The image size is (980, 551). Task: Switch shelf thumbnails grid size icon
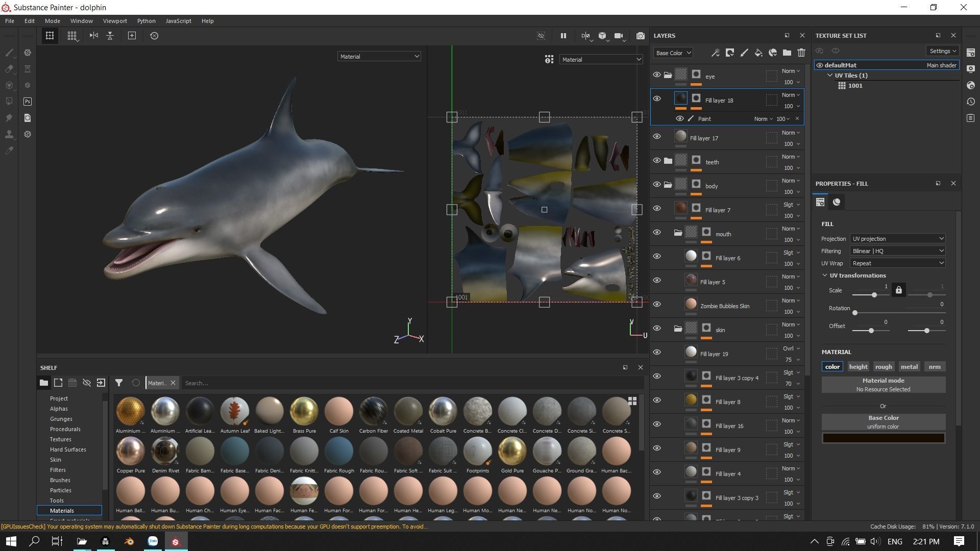(x=632, y=401)
